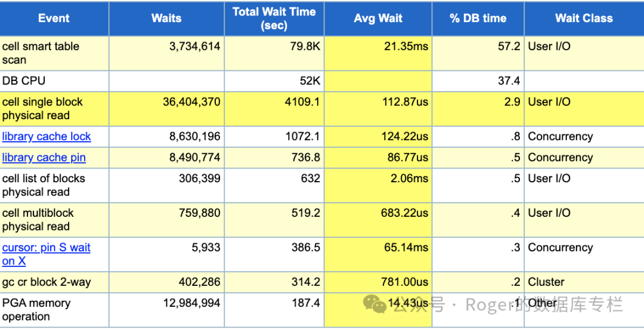This screenshot has width=644, height=330.
Task: Click the waits value 402,286
Action: (200, 282)
